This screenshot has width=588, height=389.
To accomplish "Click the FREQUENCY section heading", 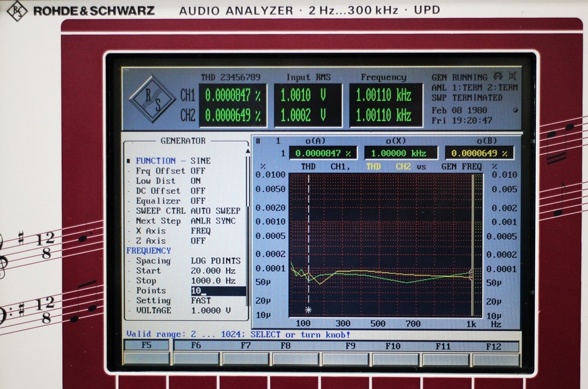I will click(149, 251).
